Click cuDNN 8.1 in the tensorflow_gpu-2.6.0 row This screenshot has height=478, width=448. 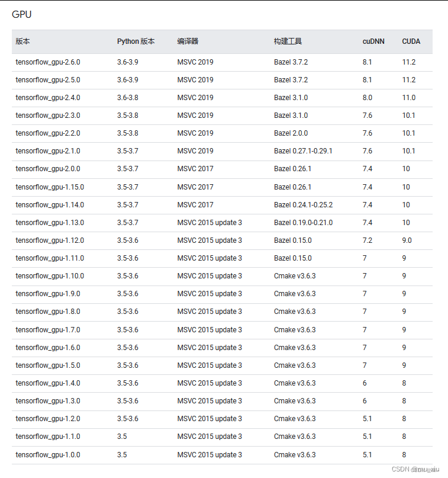[368, 62]
